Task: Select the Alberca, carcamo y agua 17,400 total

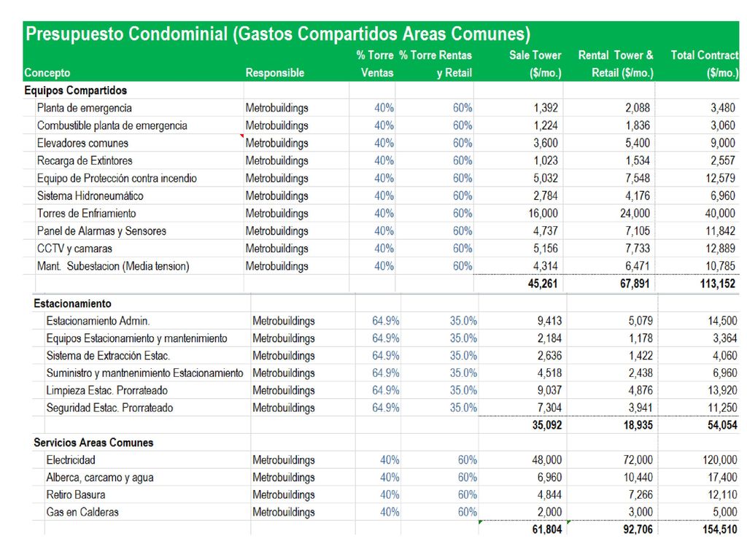Action: click(722, 478)
